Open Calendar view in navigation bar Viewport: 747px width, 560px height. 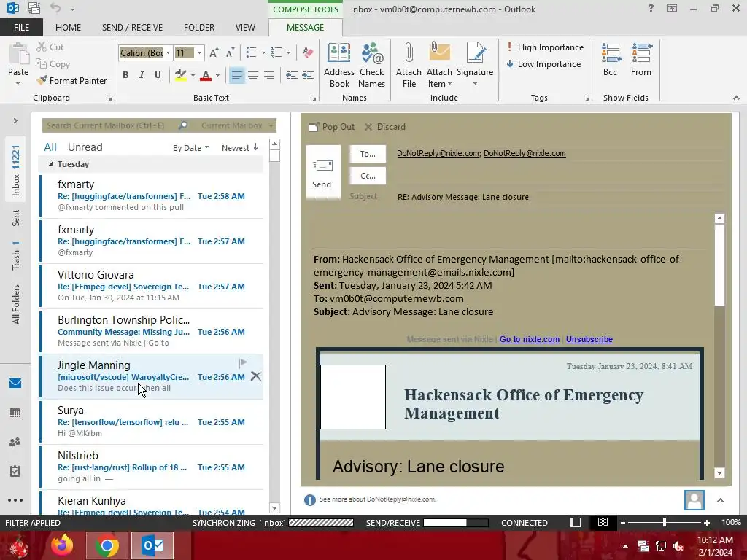pos(15,413)
